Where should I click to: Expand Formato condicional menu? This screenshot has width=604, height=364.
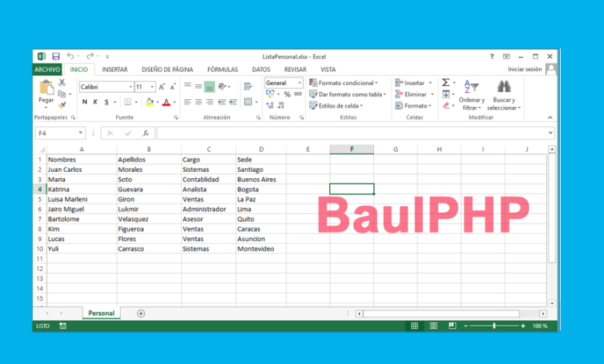tap(344, 83)
